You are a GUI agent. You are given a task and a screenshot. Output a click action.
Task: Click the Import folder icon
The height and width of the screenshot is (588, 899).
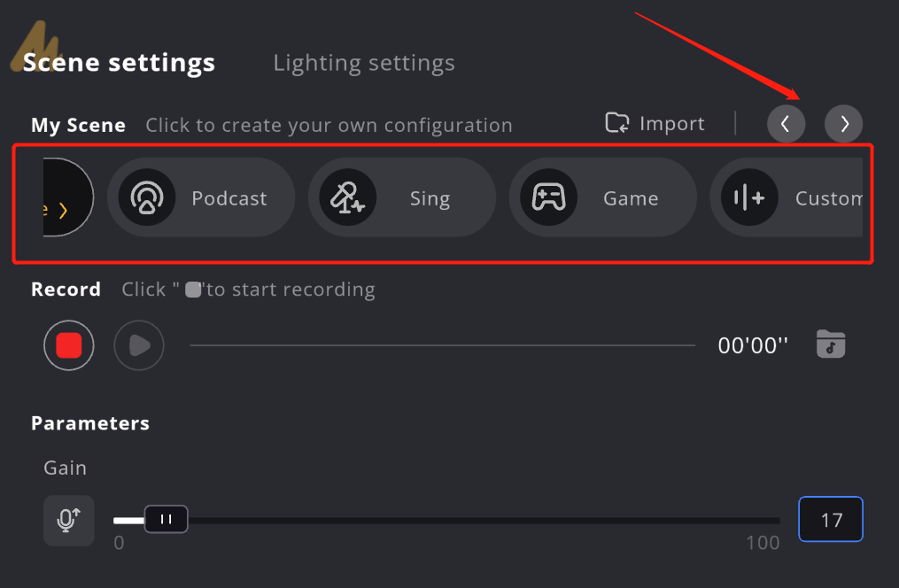(x=617, y=122)
